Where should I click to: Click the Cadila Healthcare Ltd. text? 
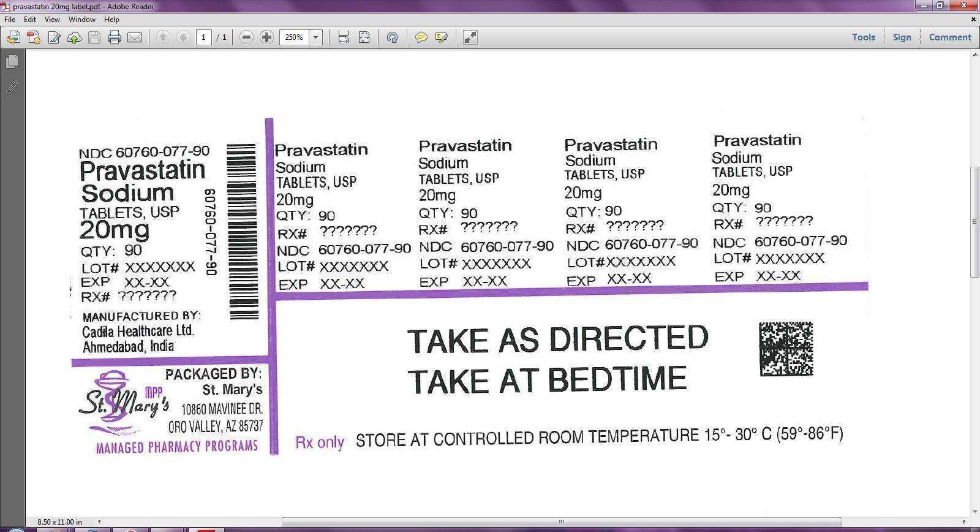(x=138, y=331)
